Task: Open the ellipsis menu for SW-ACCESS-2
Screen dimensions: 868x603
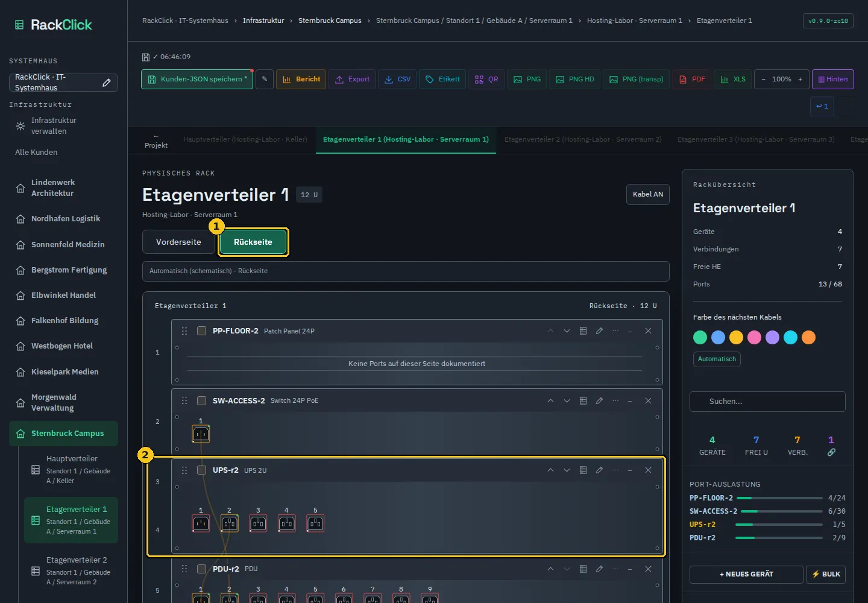Action: point(615,401)
